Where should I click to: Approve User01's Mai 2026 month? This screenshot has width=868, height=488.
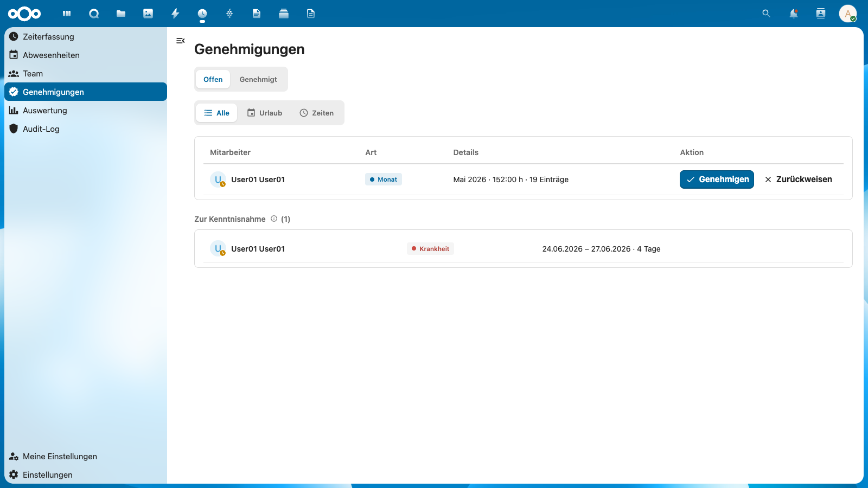[717, 179]
